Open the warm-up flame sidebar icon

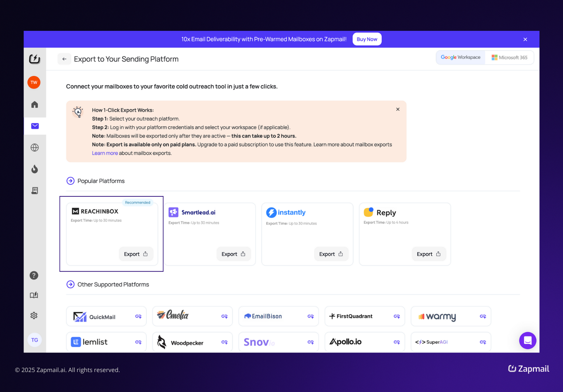(x=35, y=169)
